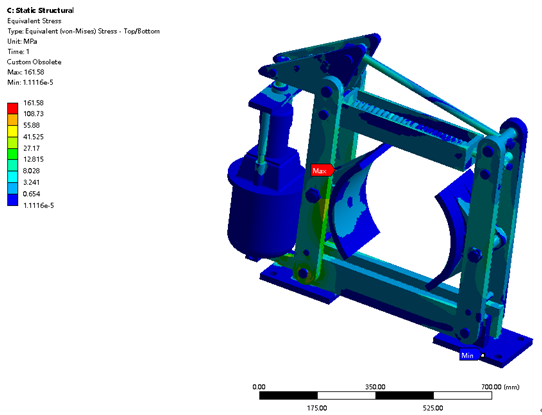Click the scale ruler bar
The width and height of the screenshot is (542, 415).
tap(375, 396)
